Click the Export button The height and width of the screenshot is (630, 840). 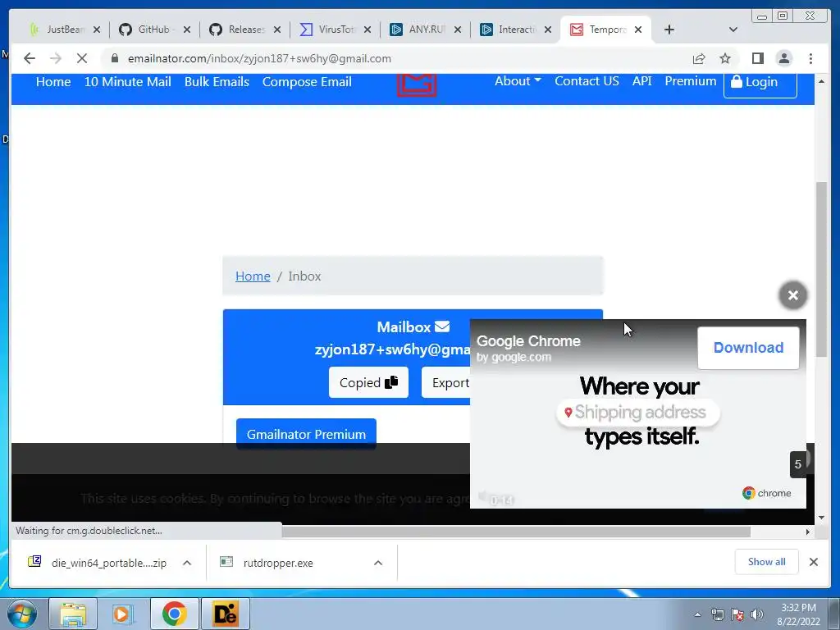point(445,382)
